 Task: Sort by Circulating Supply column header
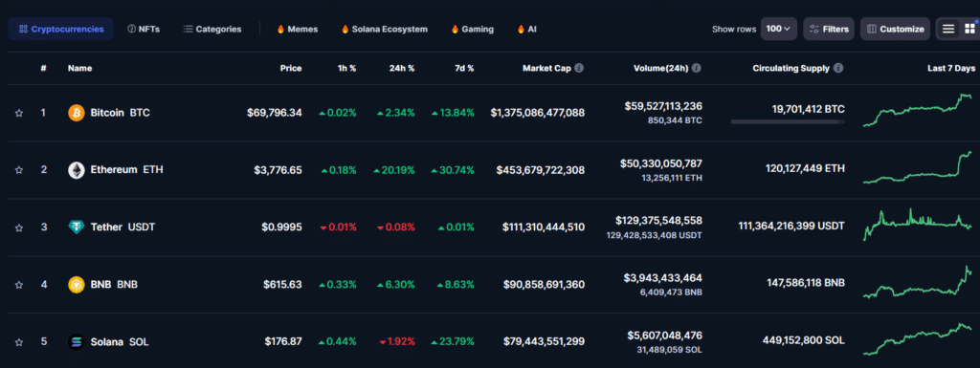(791, 68)
